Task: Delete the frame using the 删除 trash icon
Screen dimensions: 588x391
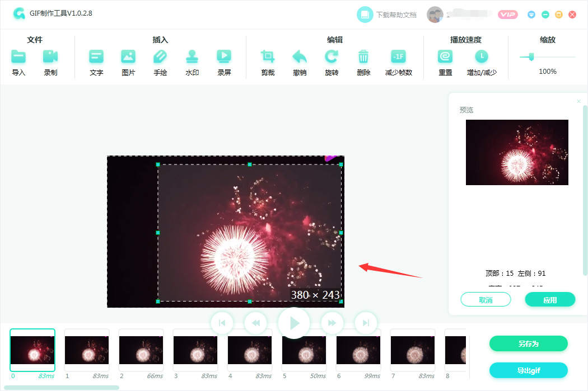Action: (363, 56)
